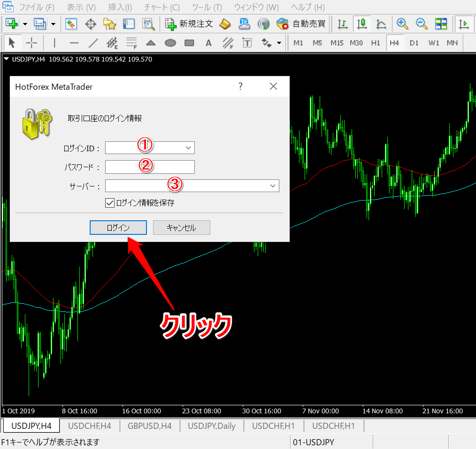Select the Fibonacci retracement tool
This screenshot has width=476, height=449.
[131, 43]
